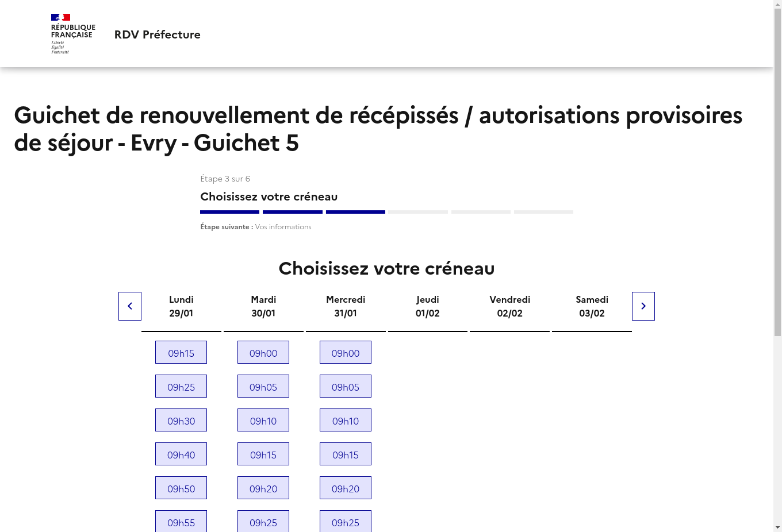782x532 pixels.
Task: Click the page vertical scrollbar thumb
Action: 777,172
